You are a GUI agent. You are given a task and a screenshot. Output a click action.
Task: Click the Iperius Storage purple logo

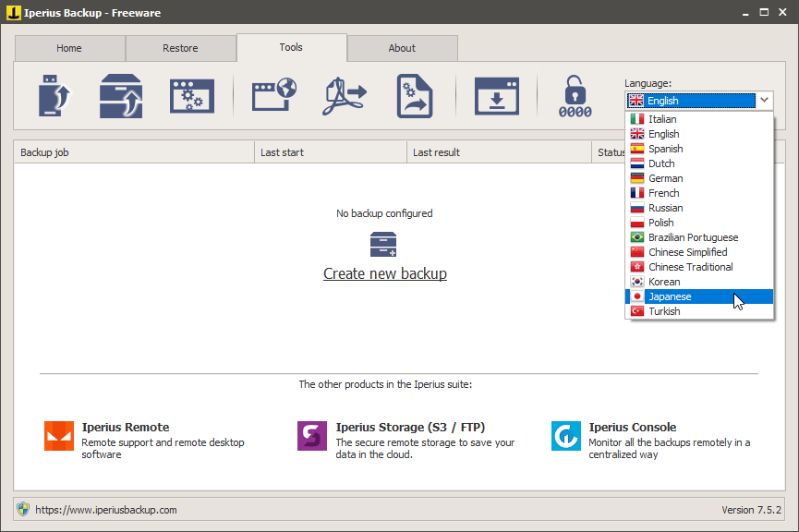point(312,436)
